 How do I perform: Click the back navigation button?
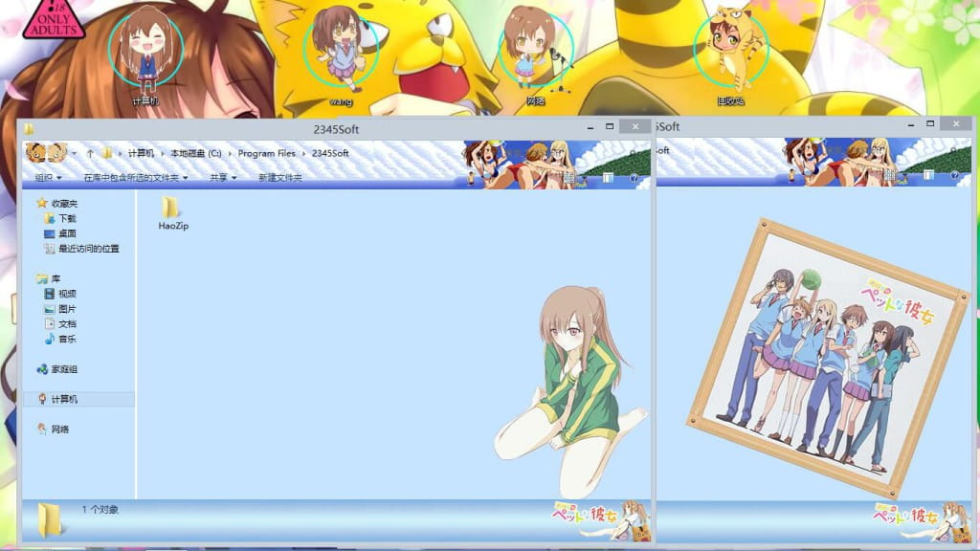tap(34, 153)
